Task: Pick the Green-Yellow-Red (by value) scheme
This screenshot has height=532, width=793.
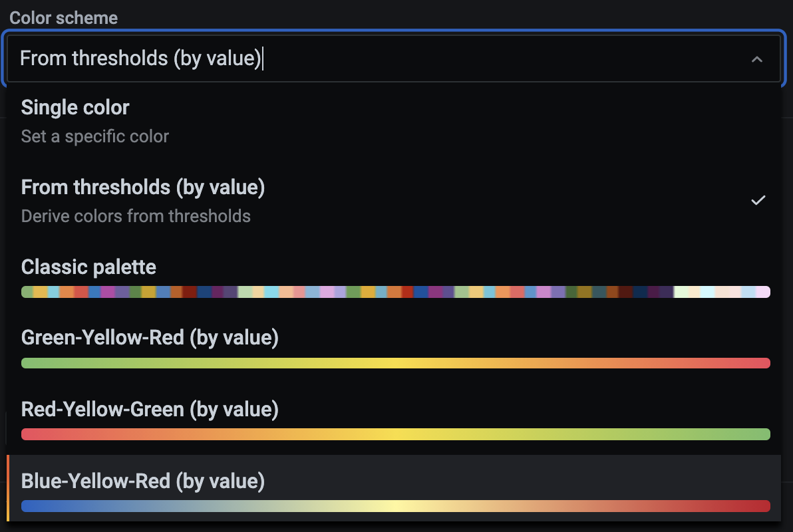Action: (x=151, y=338)
